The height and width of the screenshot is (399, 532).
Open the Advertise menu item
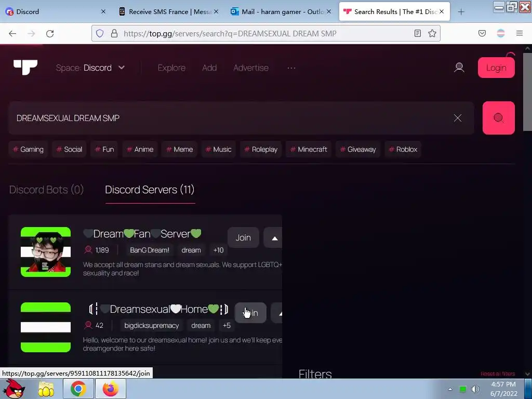click(x=251, y=68)
